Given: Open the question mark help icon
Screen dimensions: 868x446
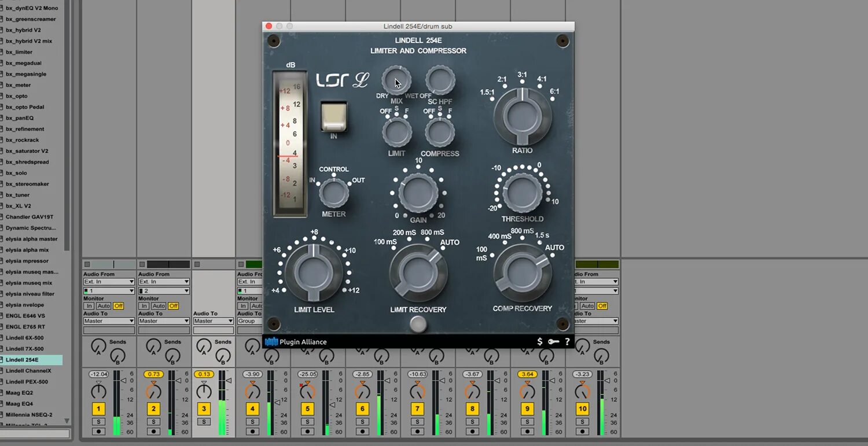Looking at the screenshot, I should pyautogui.click(x=567, y=341).
